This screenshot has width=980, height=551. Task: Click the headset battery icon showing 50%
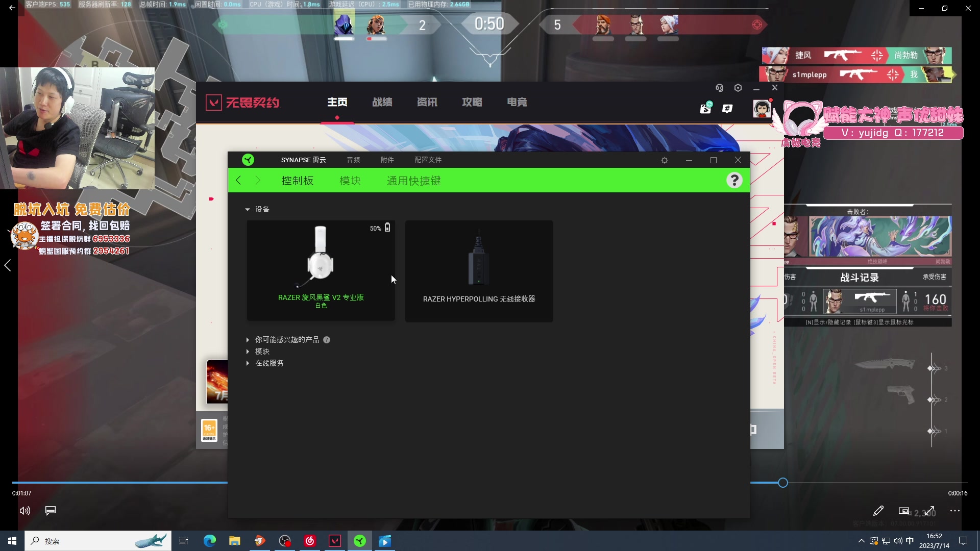pyautogui.click(x=387, y=228)
